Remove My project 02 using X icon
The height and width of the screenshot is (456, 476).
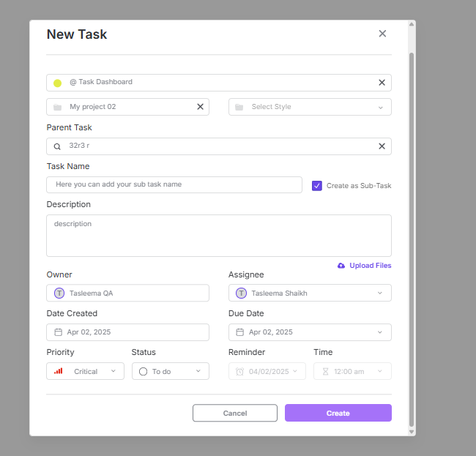(200, 107)
